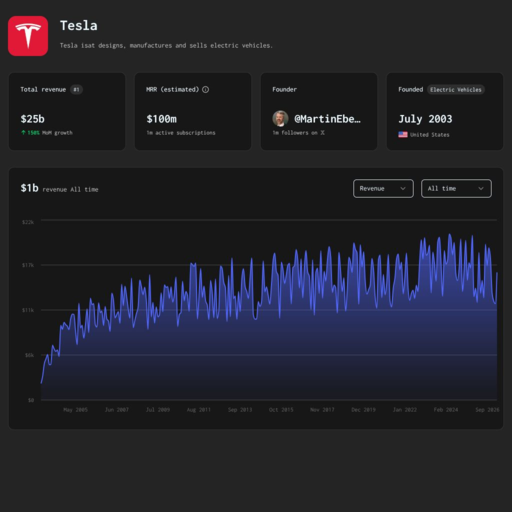Image resolution: width=512 pixels, height=512 pixels.
Task: Click the $100m MRR value
Action: pos(162,119)
